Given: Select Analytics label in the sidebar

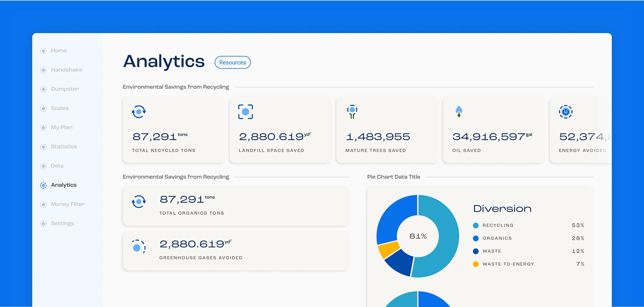Looking at the screenshot, I should point(64,185).
